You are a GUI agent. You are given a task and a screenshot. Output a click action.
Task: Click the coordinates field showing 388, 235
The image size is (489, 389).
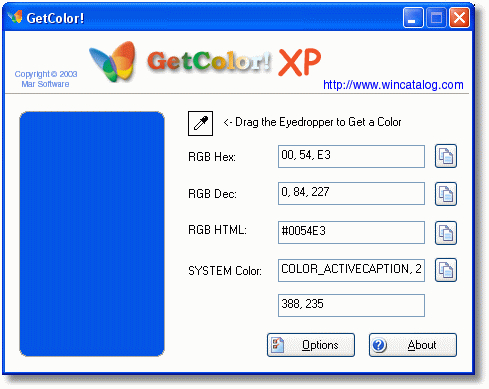(351, 305)
